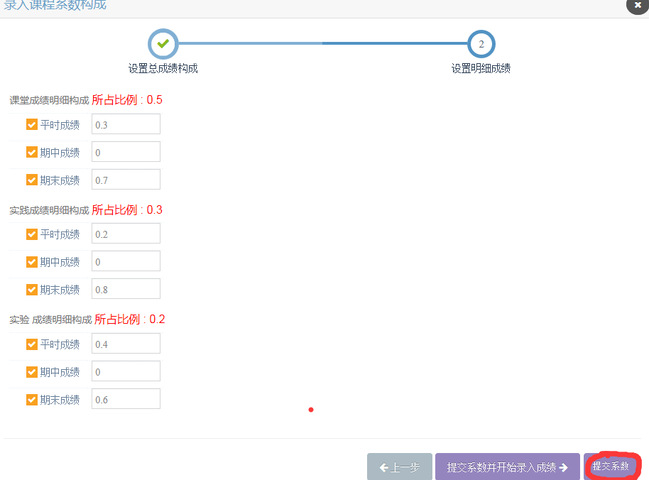This screenshot has width=649, height=480.
Task: Toggle 期末成绩 checkbox in 实践成绩明细构成
Action: [32, 290]
